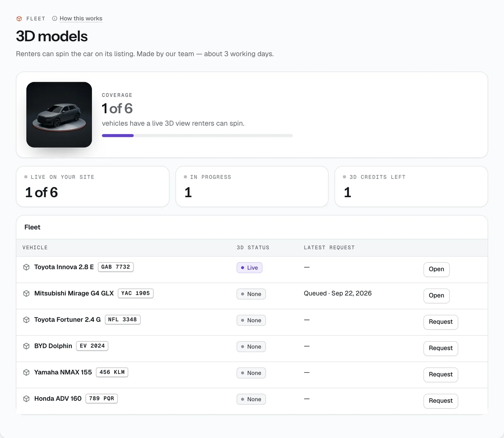Click the Toyota Fortuner 2.4 G name
504x438 pixels.
[67, 320]
